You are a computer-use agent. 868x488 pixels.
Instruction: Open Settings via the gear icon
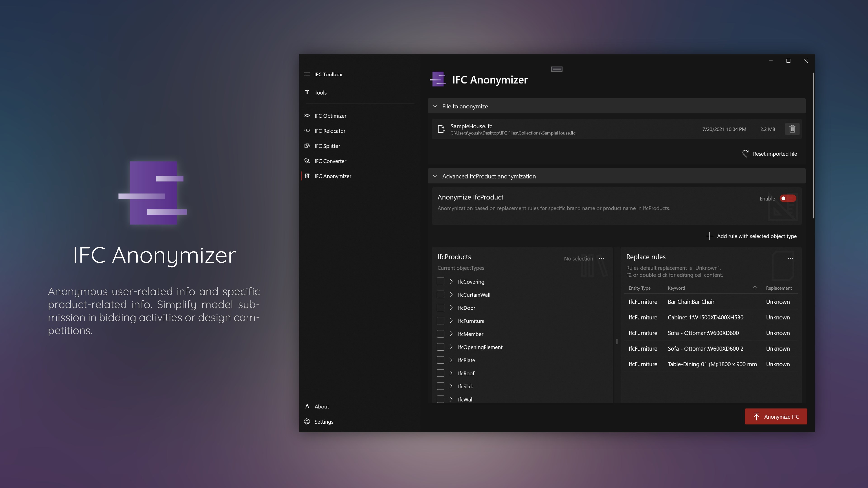(x=307, y=422)
